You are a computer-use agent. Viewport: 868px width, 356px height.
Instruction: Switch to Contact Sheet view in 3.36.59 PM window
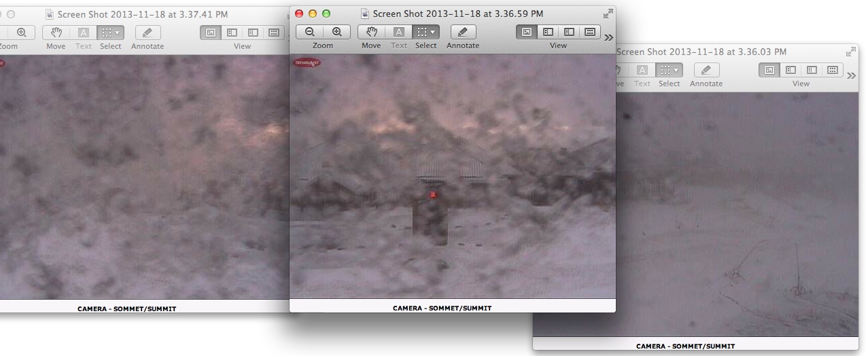pos(590,32)
